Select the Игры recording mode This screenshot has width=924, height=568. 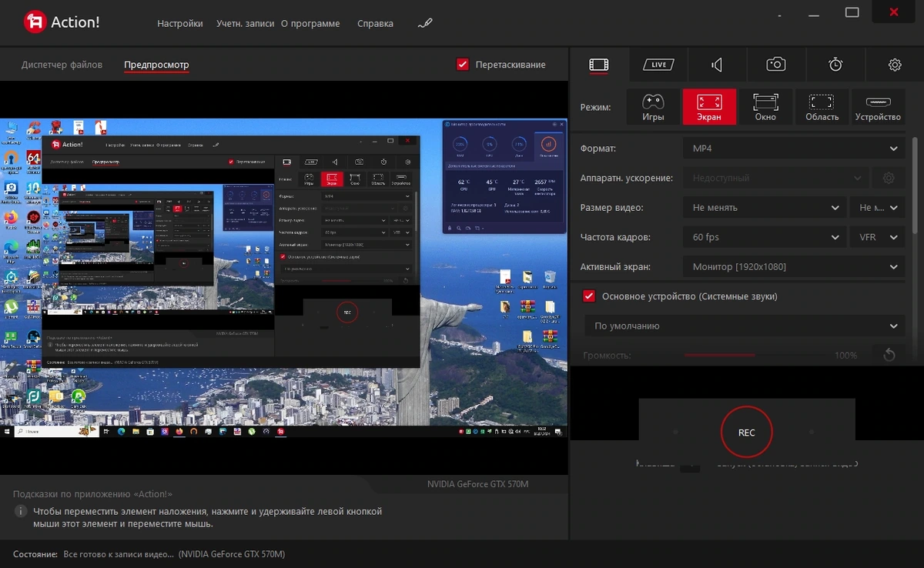(x=653, y=107)
